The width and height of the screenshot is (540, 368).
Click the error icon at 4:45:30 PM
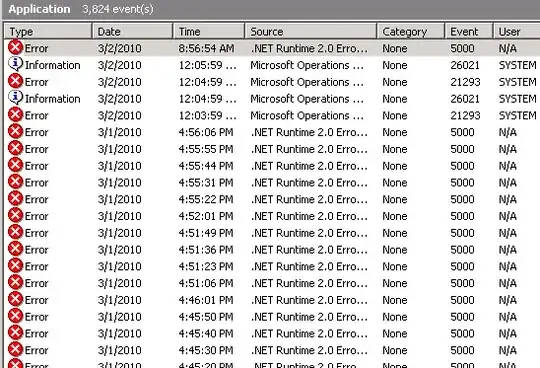point(15,350)
